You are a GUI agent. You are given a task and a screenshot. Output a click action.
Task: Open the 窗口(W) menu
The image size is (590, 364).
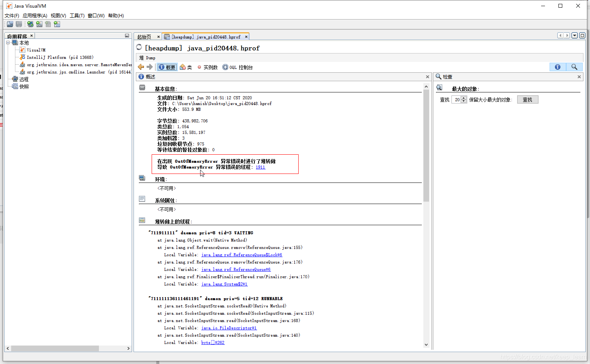[96, 16]
